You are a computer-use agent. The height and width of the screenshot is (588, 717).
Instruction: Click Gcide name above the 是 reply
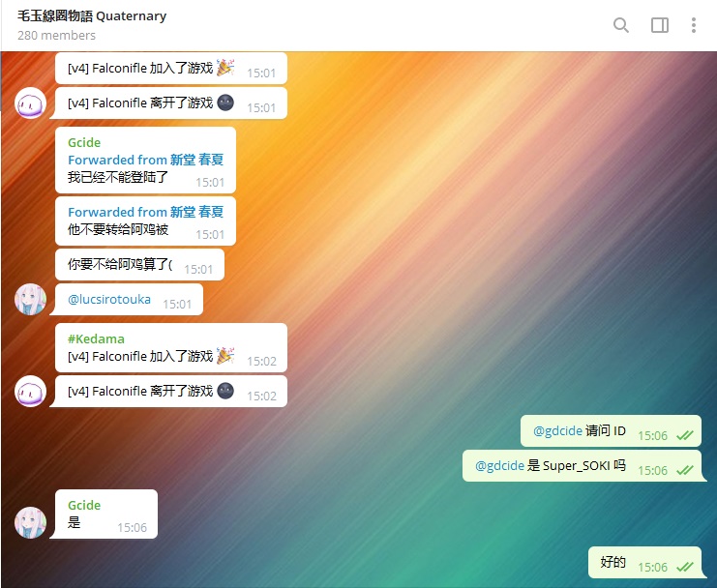[x=84, y=505]
